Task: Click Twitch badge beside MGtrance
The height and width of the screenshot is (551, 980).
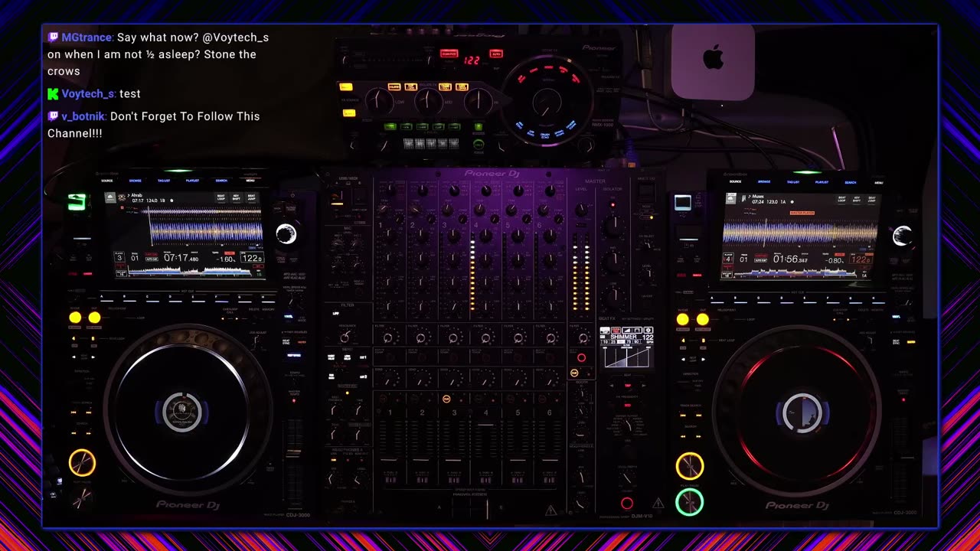Action: [53, 37]
